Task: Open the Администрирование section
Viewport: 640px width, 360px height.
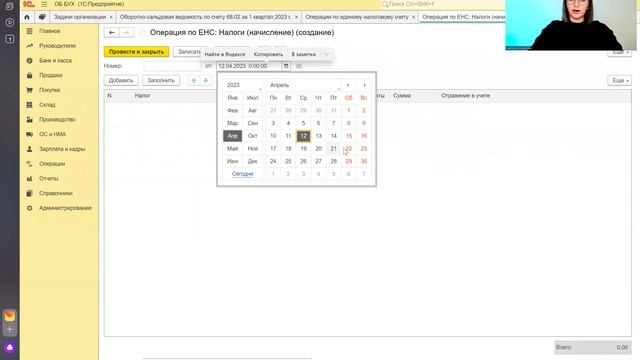Action: point(65,208)
